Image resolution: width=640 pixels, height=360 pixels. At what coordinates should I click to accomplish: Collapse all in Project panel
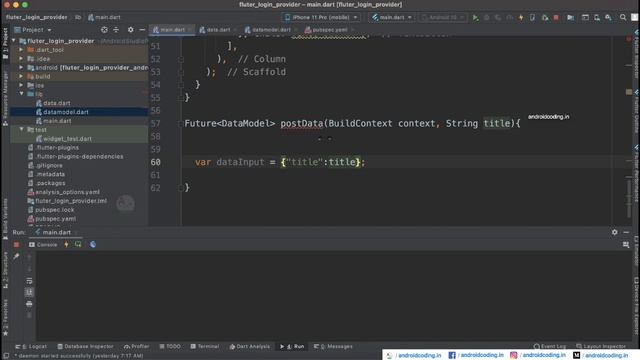click(116, 30)
